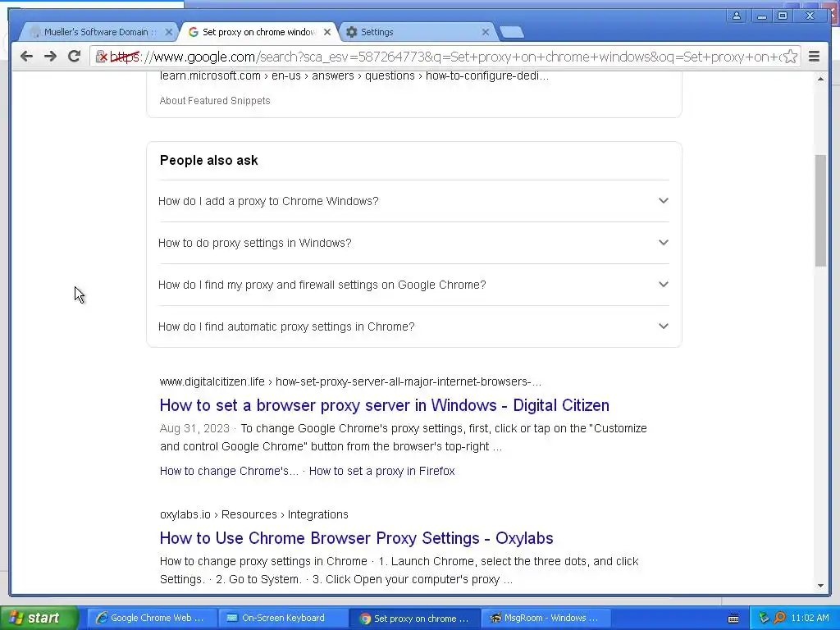This screenshot has height=630, width=840.
Task: Expand 'How do I find automatic proxy settings'
Action: click(414, 326)
